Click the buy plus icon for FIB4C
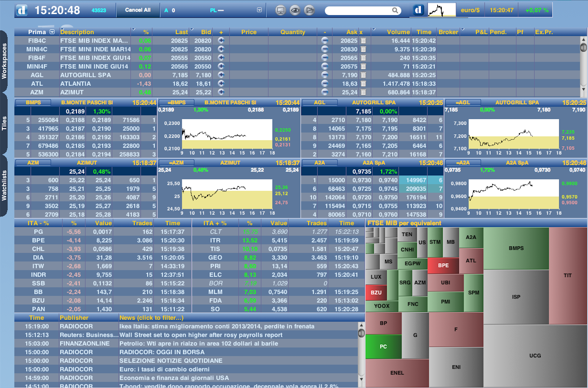This screenshot has height=388, width=588. click(x=221, y=40)
